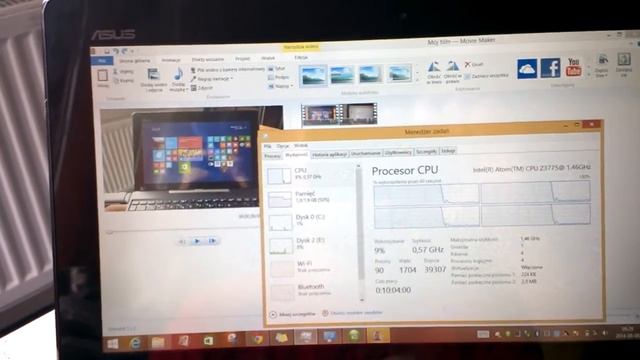Click Credits (Napisy) button
Image resolution: width=640 pixels, height=360 pixels.
click(278, 86)
